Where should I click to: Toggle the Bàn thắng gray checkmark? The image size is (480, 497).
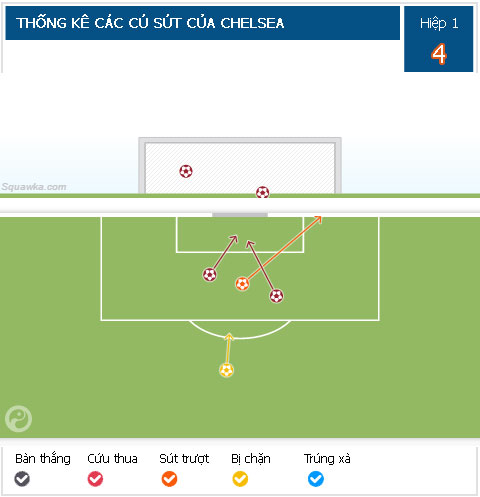tap(22, 479)
